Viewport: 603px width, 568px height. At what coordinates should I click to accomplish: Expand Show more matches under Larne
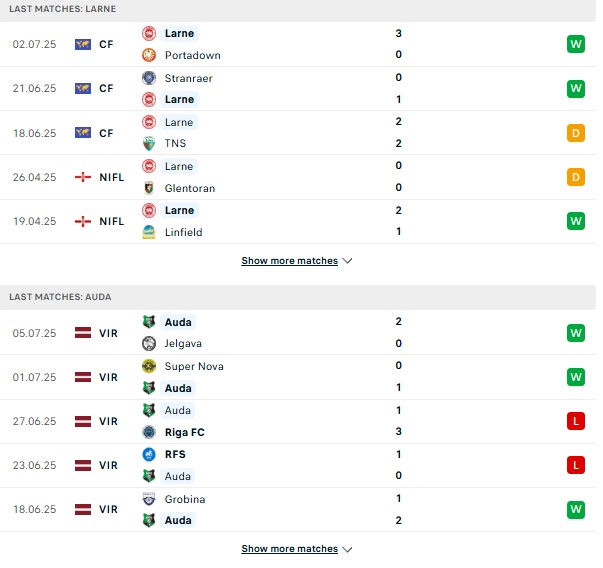click(x=290, y=261)
